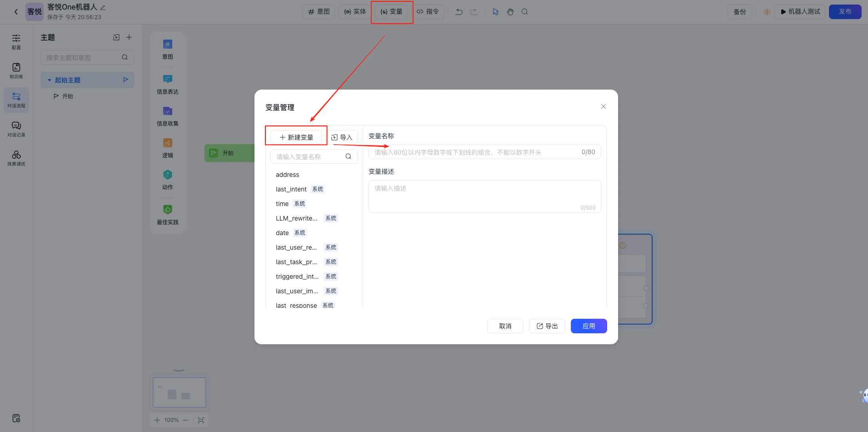This screenshot has height=432, width=868.
Task: Click the zoom in plus icon
Action: [x=157, y=420]
